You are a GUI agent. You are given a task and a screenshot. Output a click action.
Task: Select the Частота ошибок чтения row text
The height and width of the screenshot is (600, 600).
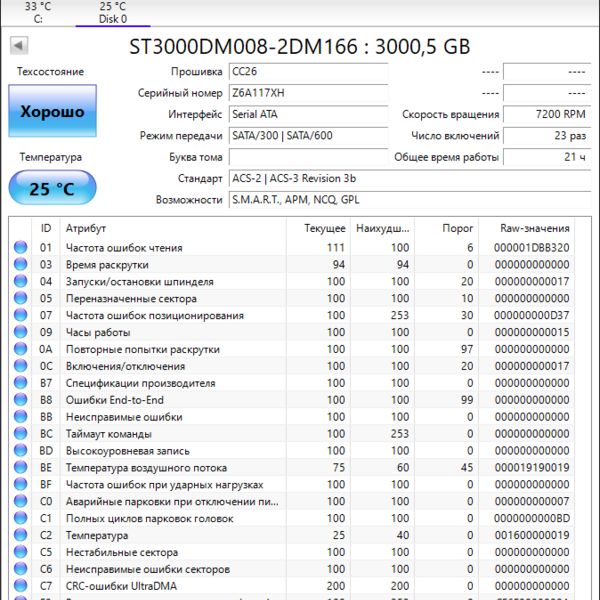coord(124,248)
